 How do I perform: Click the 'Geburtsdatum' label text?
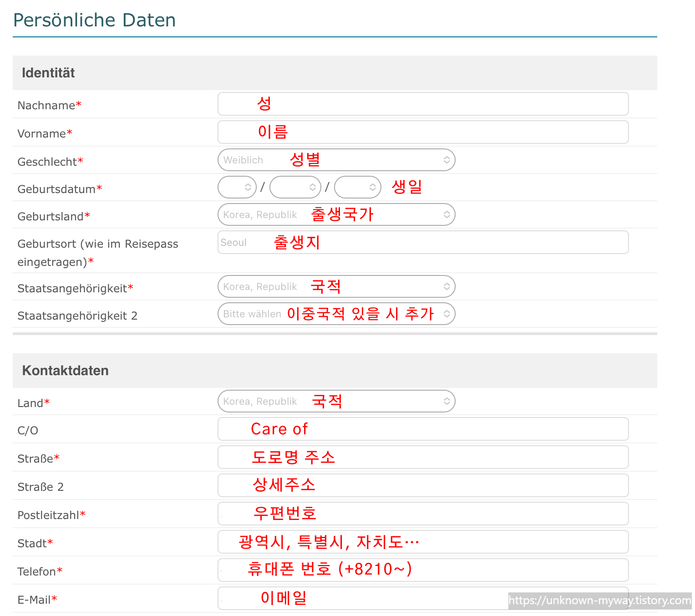(56, 189)
